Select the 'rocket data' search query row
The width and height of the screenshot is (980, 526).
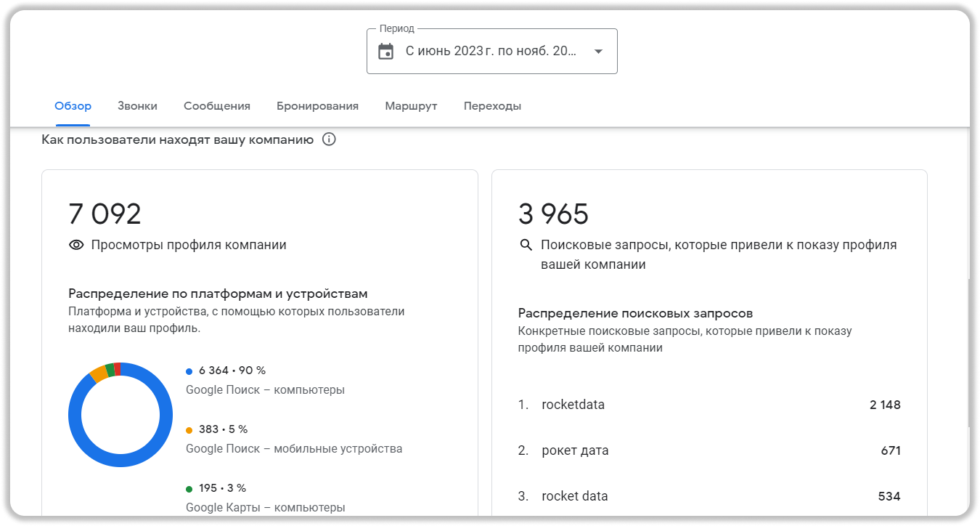click(x=709, y=496)
